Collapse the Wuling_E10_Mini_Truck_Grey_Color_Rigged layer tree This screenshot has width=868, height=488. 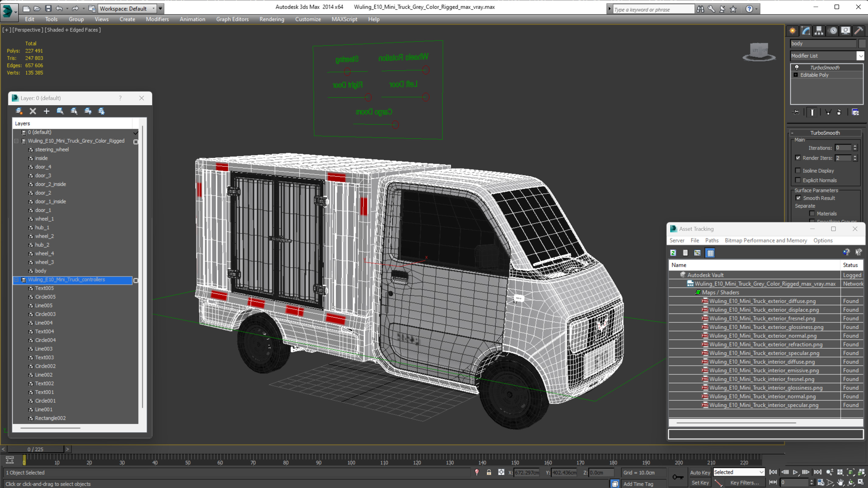16,141
